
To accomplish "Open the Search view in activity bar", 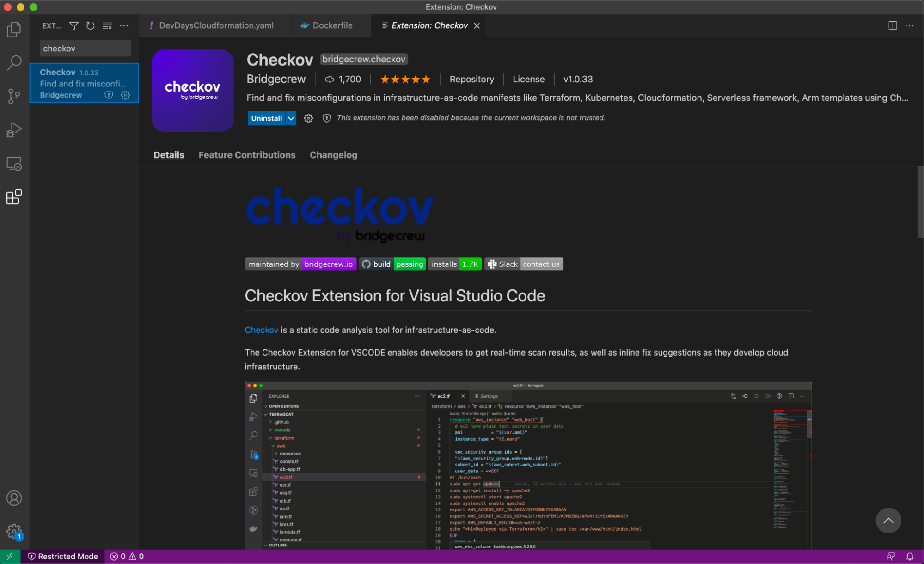I will (14, 62).
